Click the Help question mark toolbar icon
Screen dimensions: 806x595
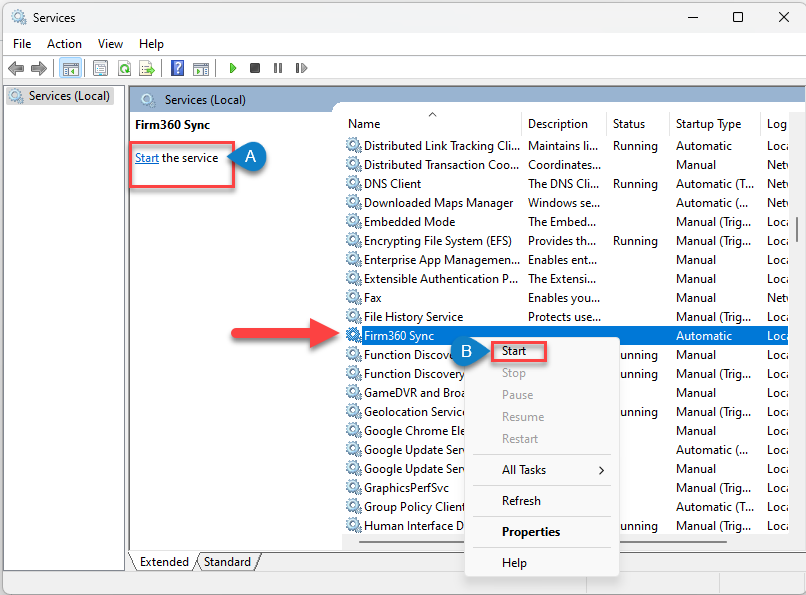[177, 67]
